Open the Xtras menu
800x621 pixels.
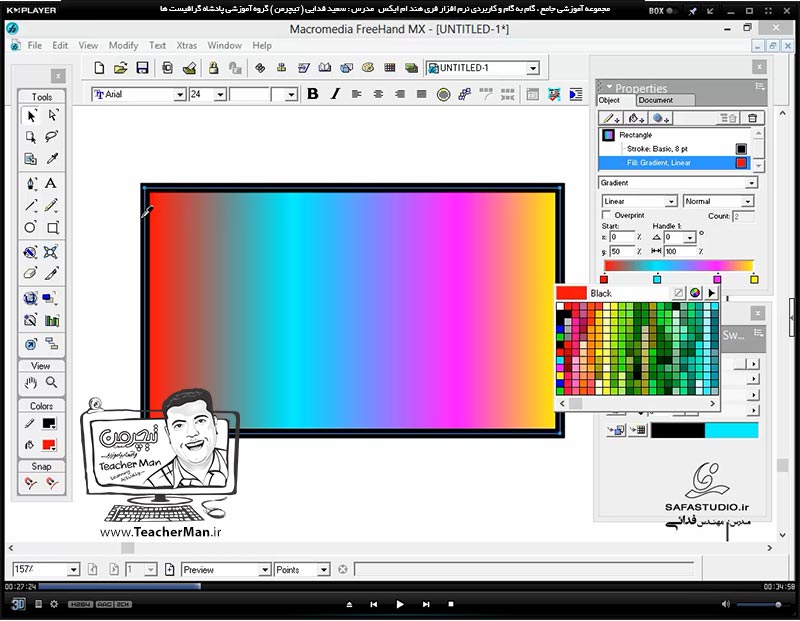click(x=187, y=45)
